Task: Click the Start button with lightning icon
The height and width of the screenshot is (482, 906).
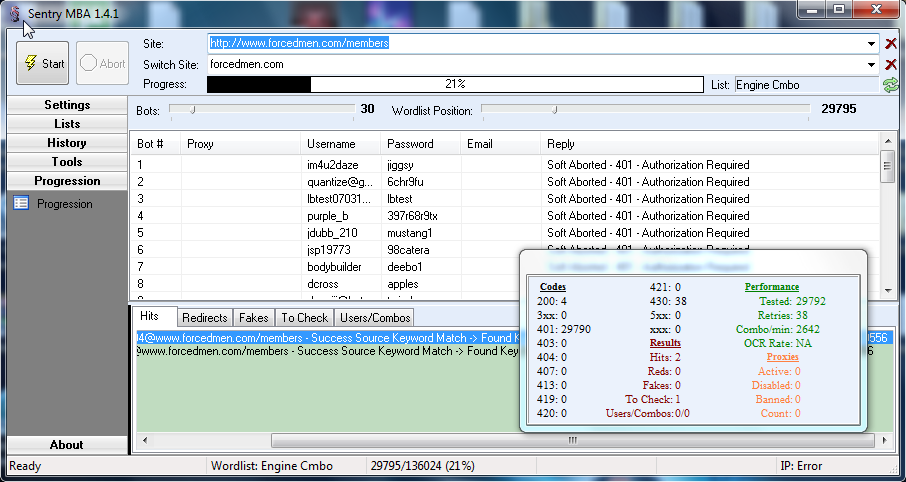Action: (42, 63)
